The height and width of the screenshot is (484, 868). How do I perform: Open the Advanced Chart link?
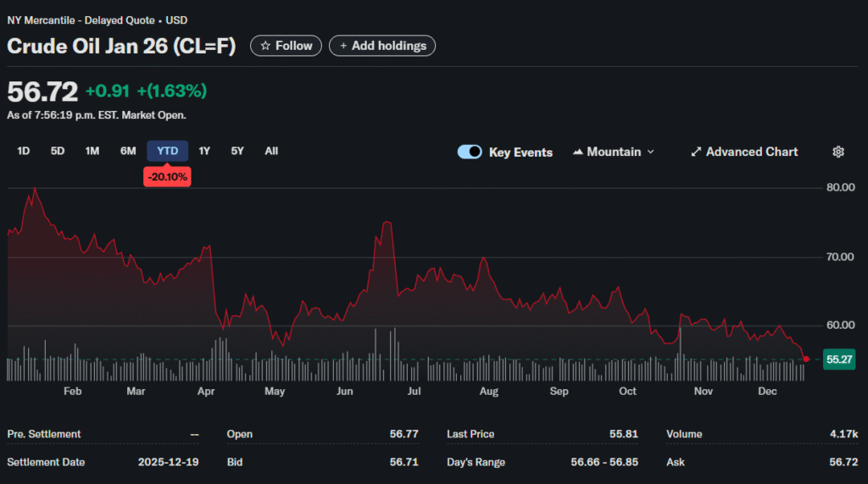(752, 152)
